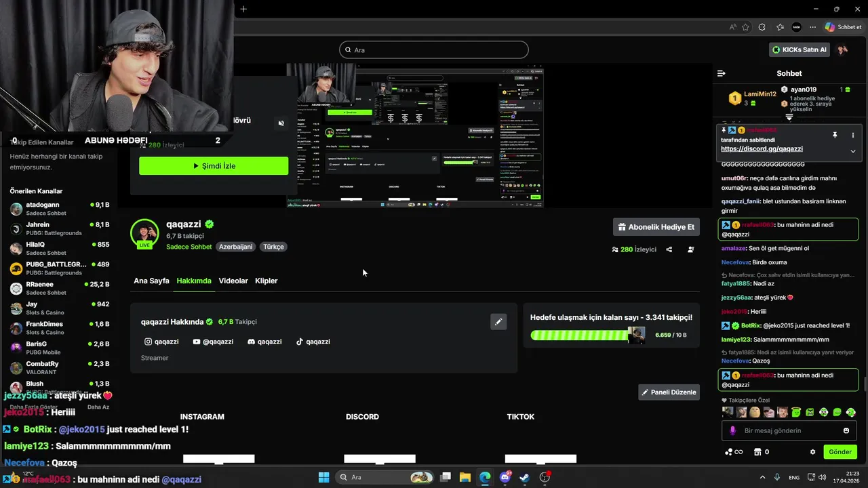Expand the pinned message chevron
Screen dimensions: 868x488
coord(853,151)
